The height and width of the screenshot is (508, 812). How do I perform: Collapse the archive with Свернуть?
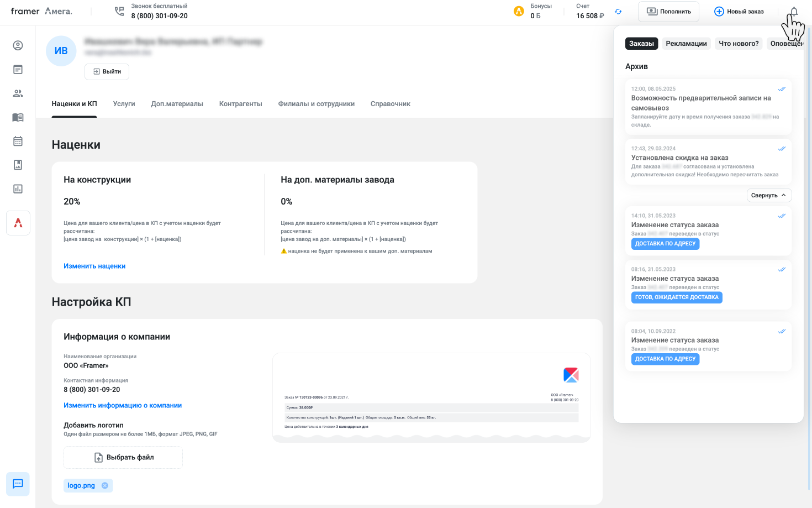(x=769, y=195)
